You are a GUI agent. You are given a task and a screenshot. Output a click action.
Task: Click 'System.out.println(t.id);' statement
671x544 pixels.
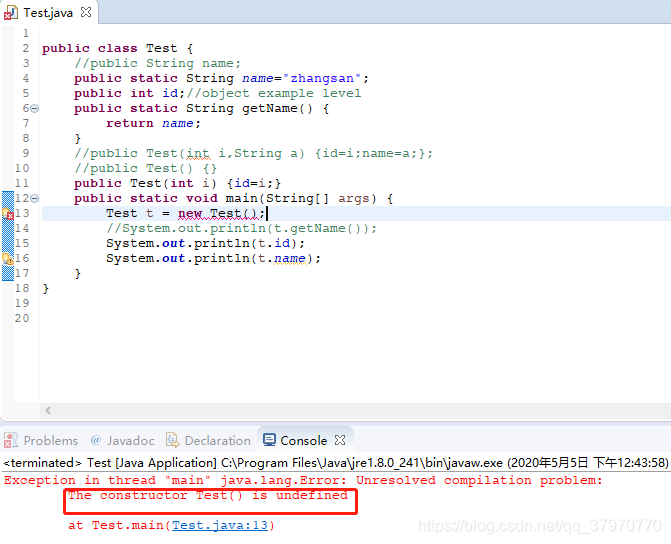coord(205,243)
